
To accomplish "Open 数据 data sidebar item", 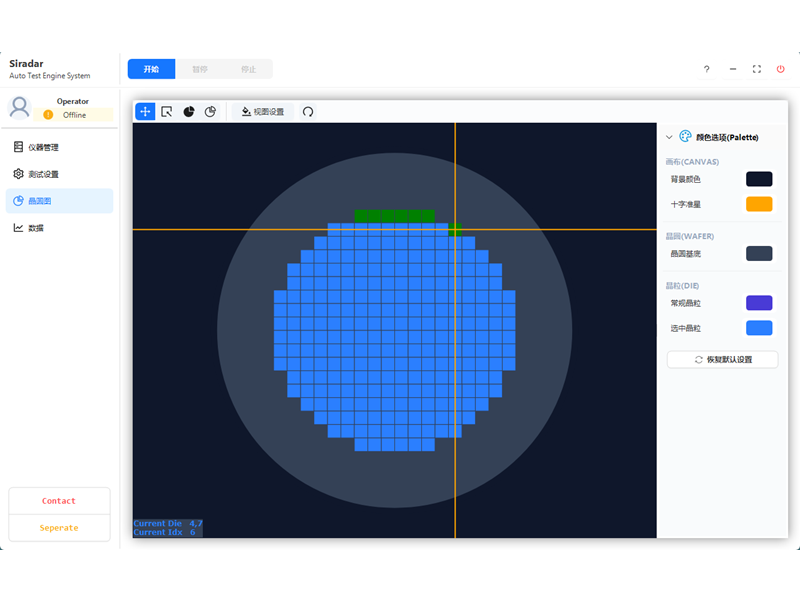I will [x=59, y=228].
